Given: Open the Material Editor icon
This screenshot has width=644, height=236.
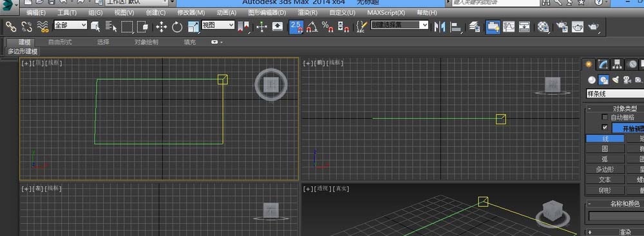Looking at the screenshot, I should 544,27.
